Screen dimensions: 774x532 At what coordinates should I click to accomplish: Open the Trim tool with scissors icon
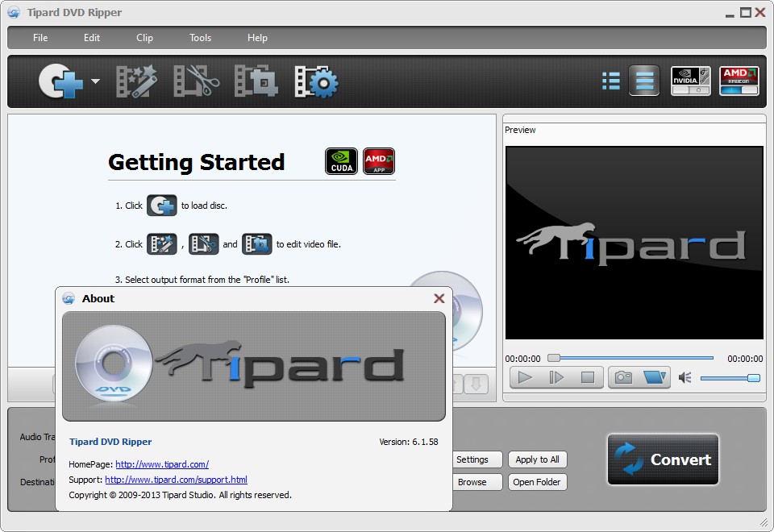coord(195,81)
